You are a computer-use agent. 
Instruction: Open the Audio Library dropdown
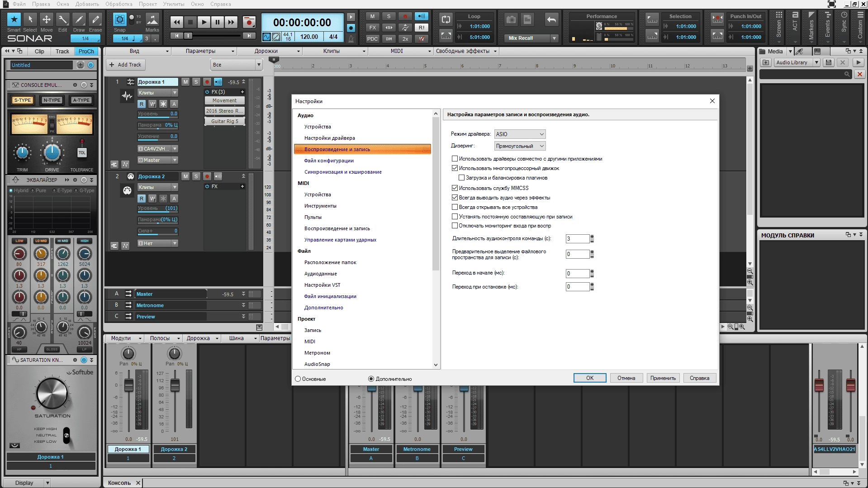click(797, 62)
